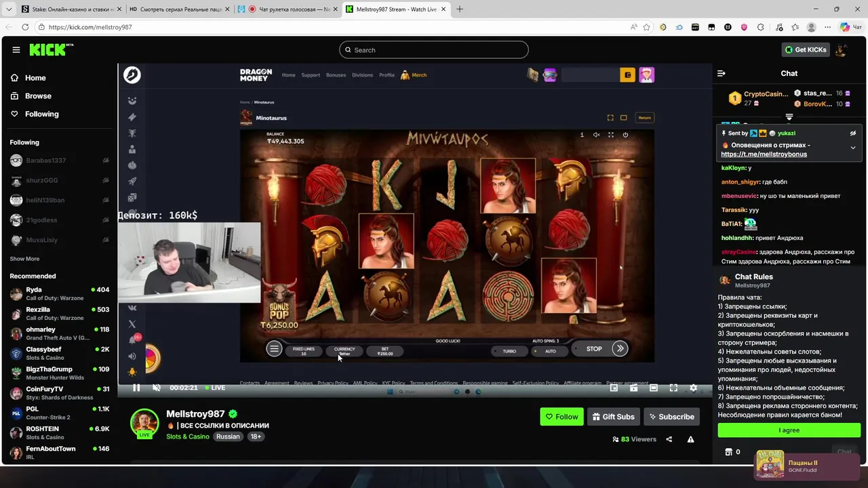Pause the stream playback
Screen dimensions: 868x488
click(136, 388)
